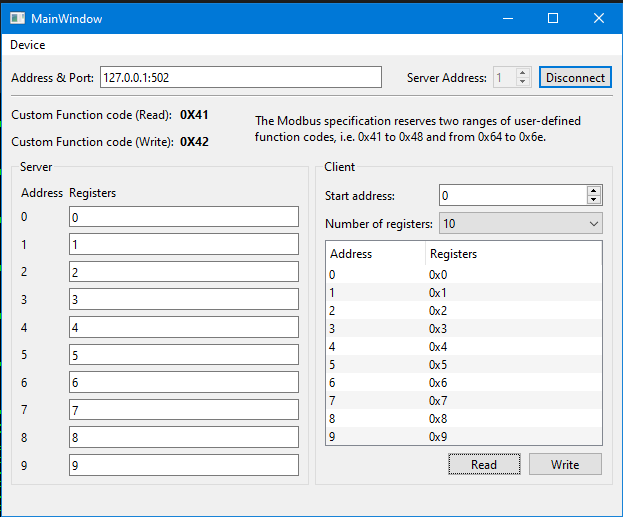Click the MainWindow app icon in title bar
Viewport: 623px width, 517px height.
[17, 18]
